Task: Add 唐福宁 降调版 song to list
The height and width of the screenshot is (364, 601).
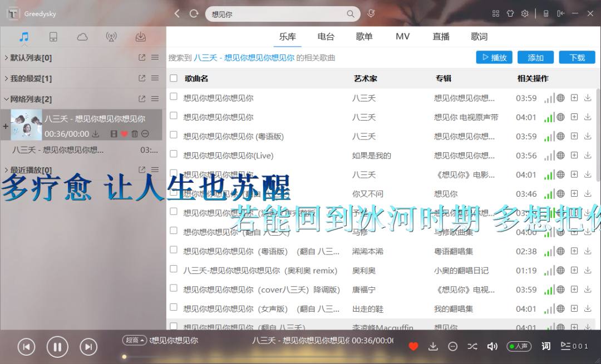Action: (x=574, y=290)
